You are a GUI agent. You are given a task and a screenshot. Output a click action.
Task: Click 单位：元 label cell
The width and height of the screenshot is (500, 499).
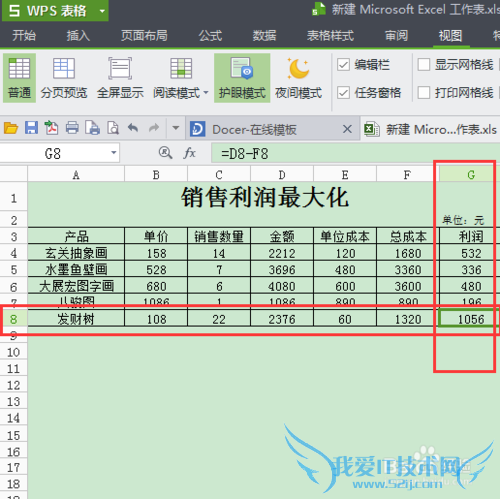click(x=463, y=220)
